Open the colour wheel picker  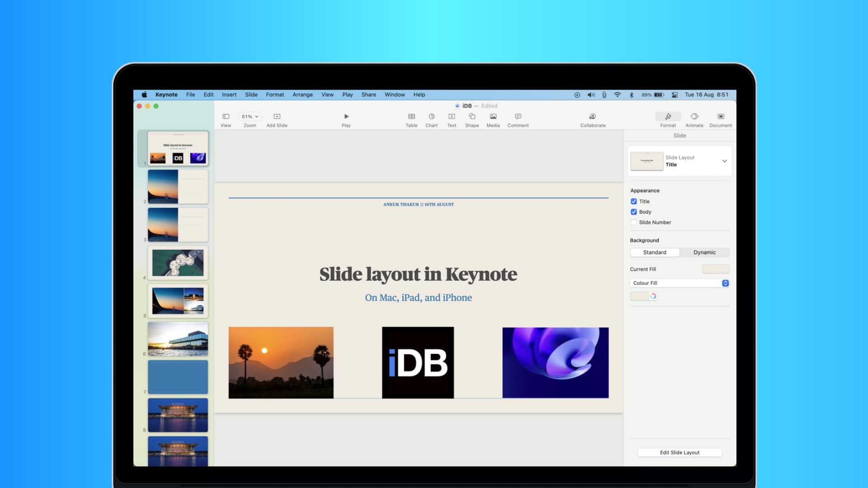coord(653,296)
